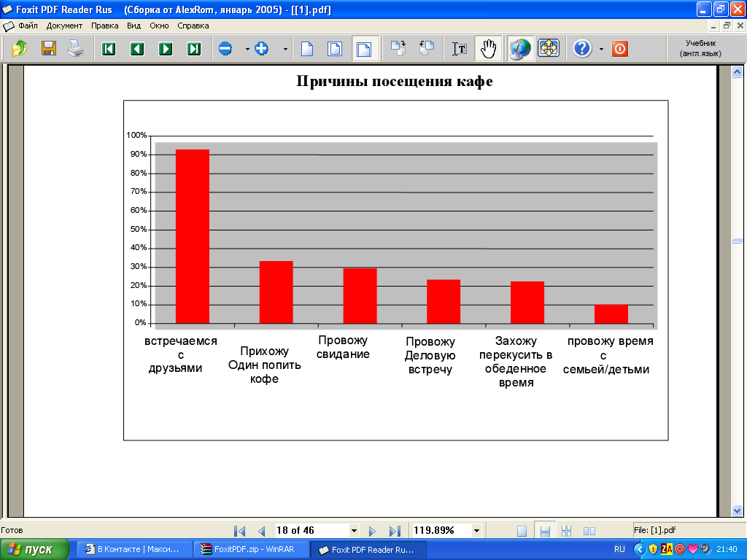Click the Учебник (англ.язык) button
This screenshot has height=560, width=747.
point(700,48)
